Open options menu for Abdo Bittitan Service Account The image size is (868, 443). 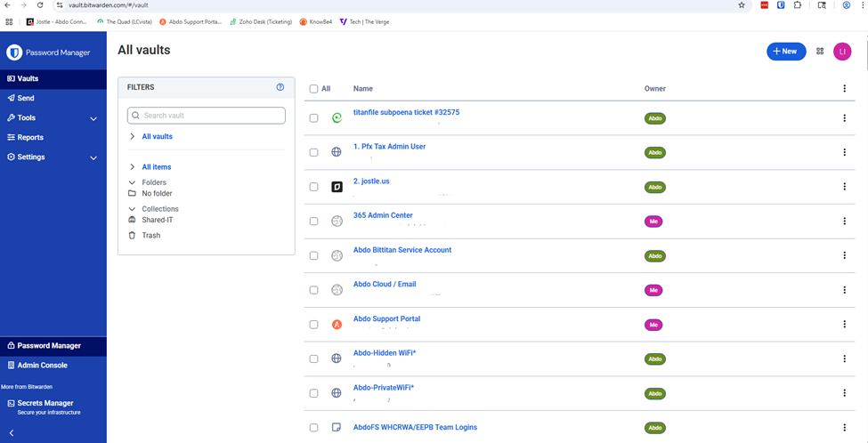[x=844, y=255]
